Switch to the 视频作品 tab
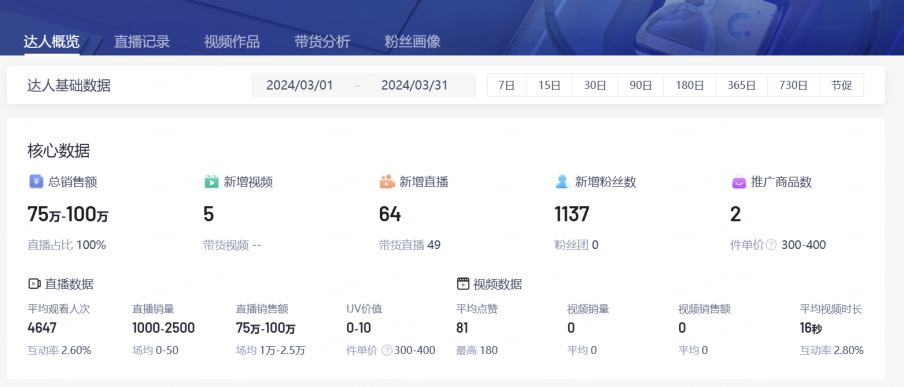 232,42
